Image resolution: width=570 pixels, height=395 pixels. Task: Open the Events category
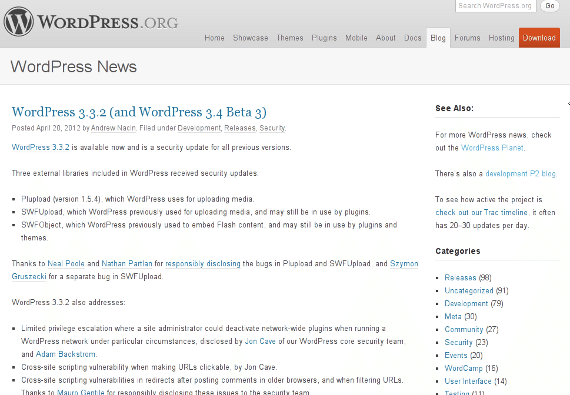pos(455,355)
